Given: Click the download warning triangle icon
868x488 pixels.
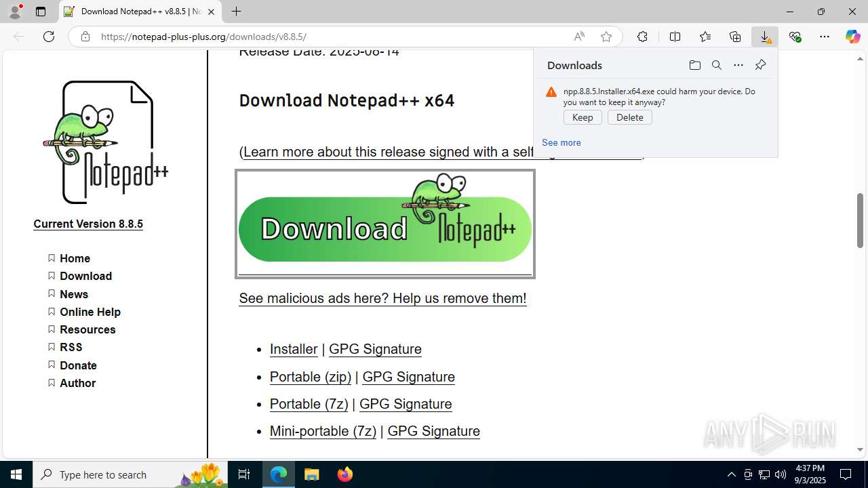Looking at the screenshot, I should coord(551,92).
